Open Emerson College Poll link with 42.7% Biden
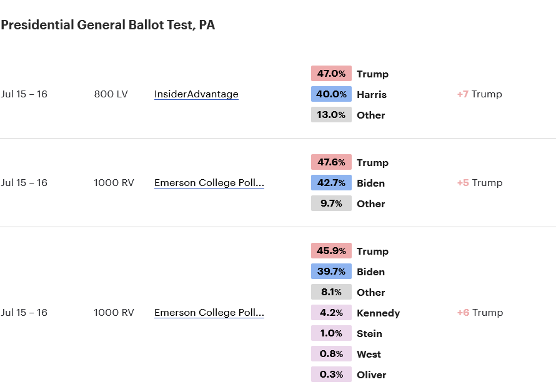 pyautogui.click(x=209, y=182)
